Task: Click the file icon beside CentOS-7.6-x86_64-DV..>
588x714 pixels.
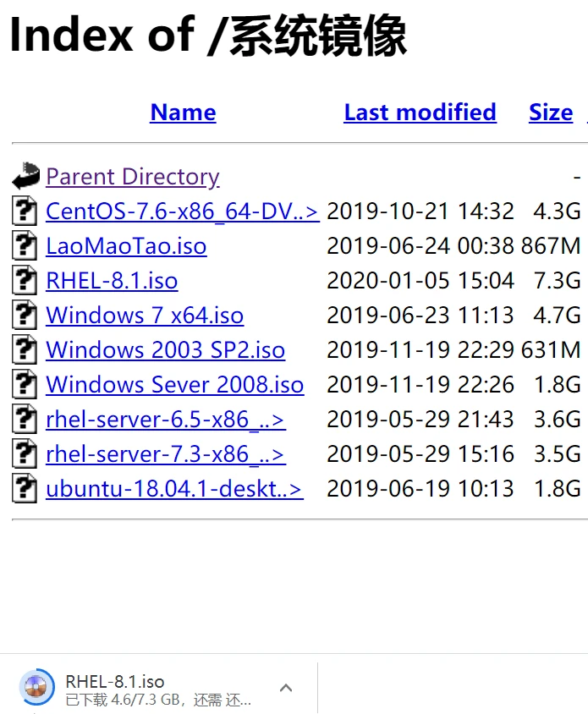Action: [x=25, y=211]
